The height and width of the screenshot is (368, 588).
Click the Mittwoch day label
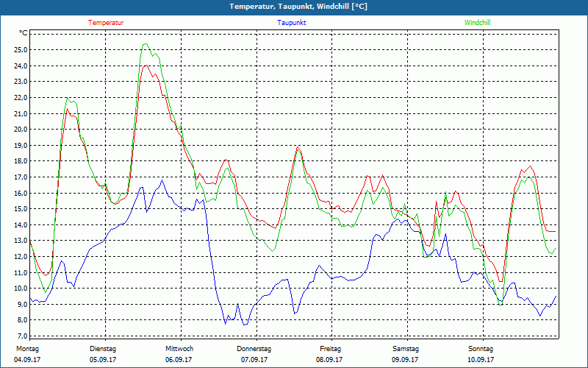pyautogui.click(x=179, y=349)
